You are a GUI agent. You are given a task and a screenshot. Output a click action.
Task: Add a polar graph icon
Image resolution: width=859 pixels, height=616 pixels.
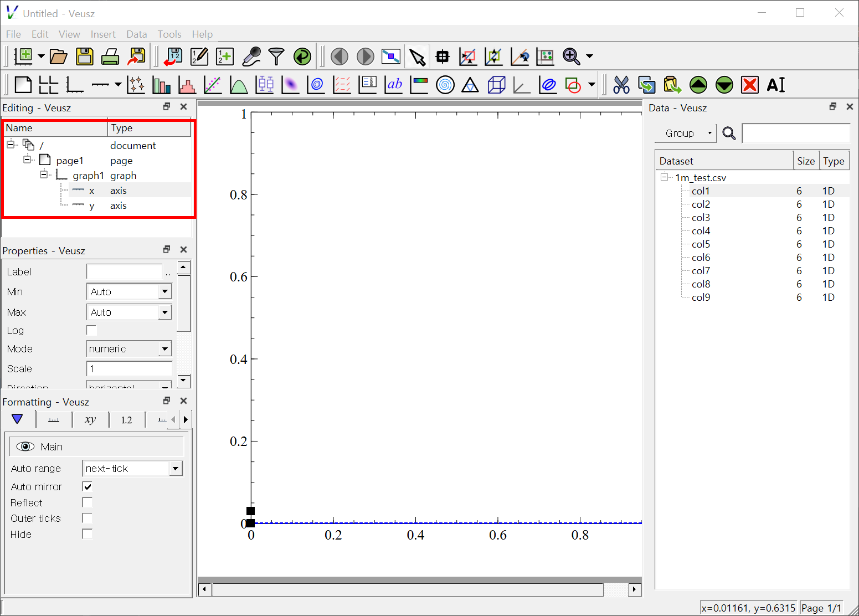[445, 85]
